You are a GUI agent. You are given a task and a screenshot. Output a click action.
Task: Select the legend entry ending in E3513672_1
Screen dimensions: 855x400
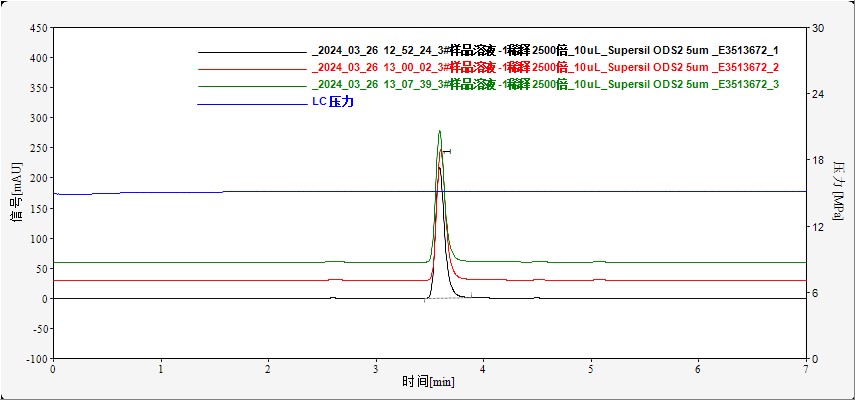tap(545, 51)
